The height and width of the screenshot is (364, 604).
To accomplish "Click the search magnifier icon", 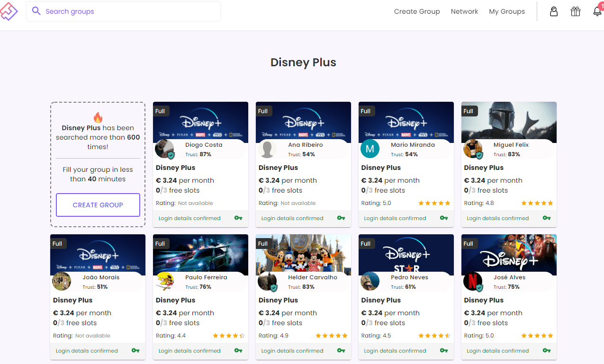I will (36, 11).
